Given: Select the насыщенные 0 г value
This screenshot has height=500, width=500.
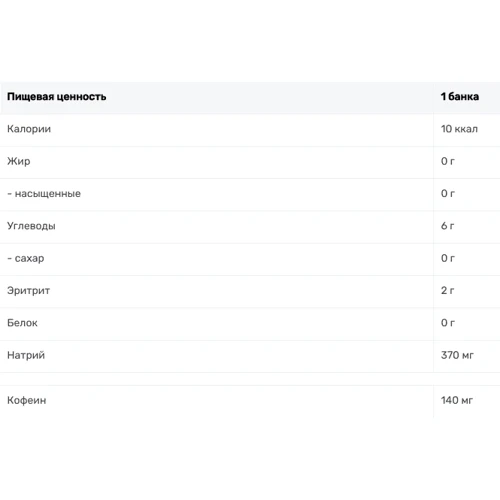Looking at the screenshot, I should 448,194.
